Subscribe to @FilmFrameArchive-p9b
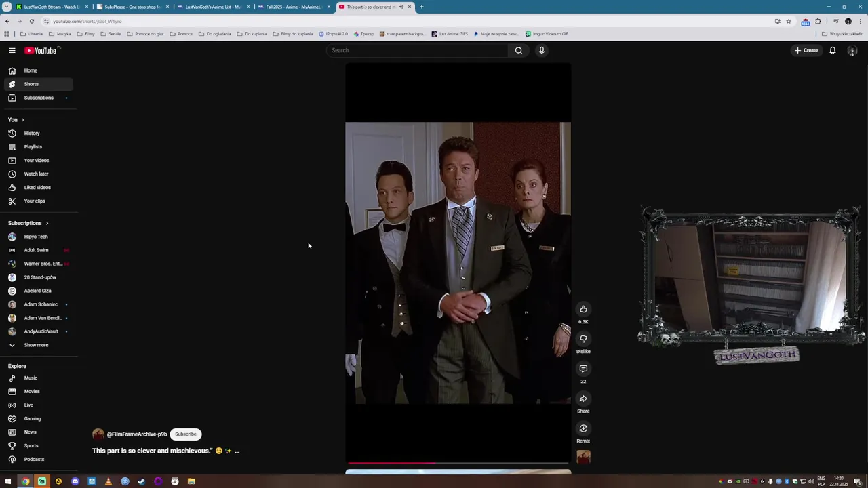 coord(186,434)
